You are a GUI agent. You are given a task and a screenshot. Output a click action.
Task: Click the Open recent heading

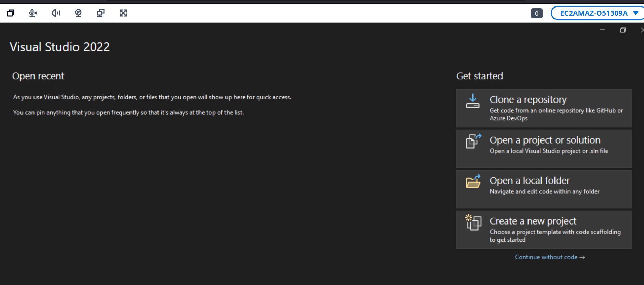coord(38,76)
